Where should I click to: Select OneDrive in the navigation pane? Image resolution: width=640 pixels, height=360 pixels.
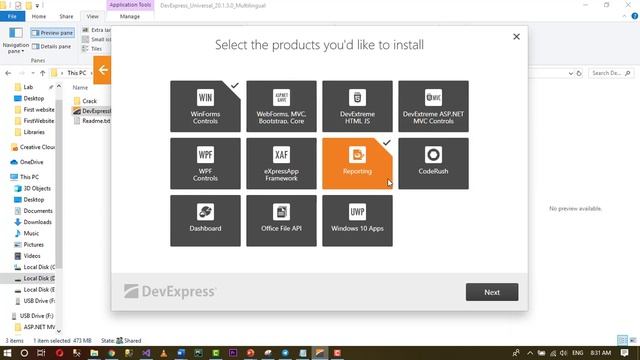coord(31,162)
